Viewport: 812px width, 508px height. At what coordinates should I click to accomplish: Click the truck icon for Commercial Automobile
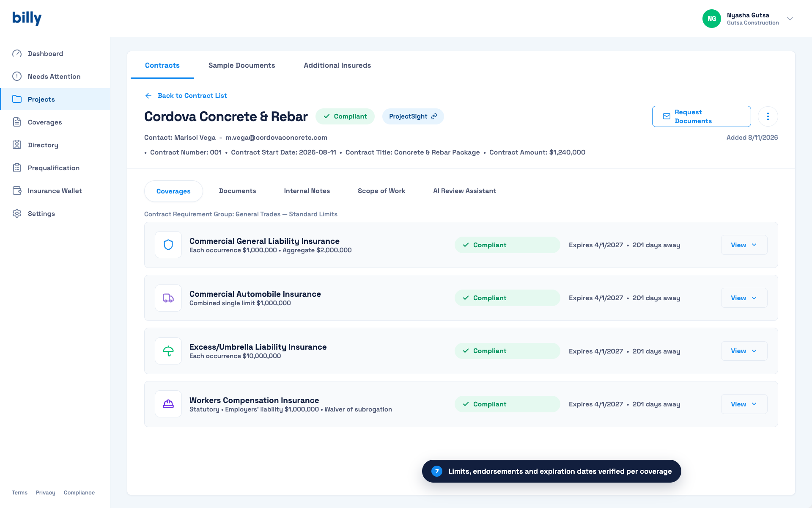tap(168, 298)
